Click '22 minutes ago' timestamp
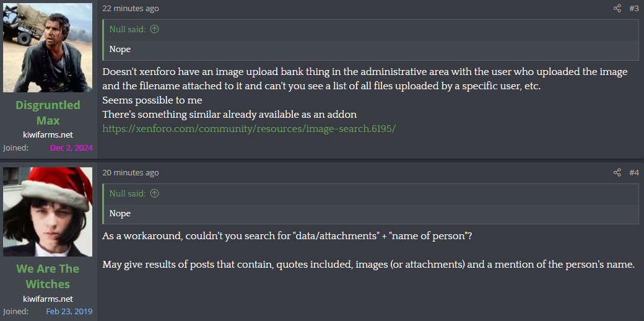 click(131, 8)
